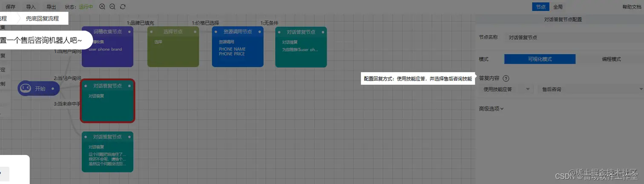Select the 资源调用节点 node

[x=238, y=47]
